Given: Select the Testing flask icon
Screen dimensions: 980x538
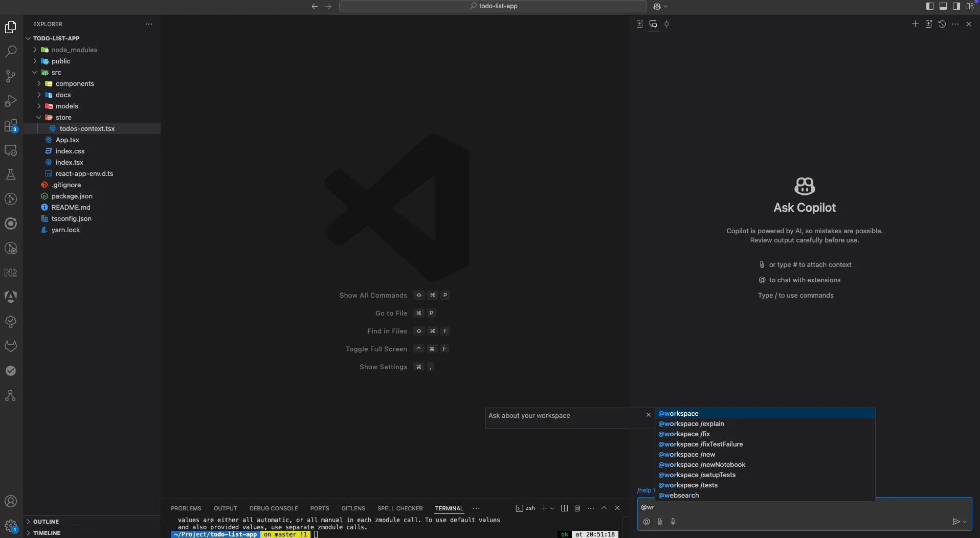Looking at the screenshot, I should (11, 174).
